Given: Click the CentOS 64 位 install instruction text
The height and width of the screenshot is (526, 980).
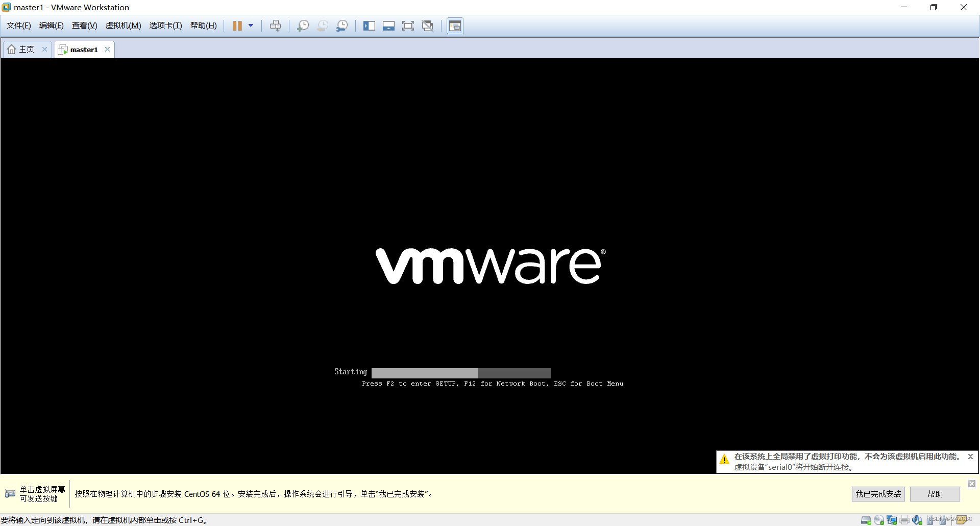Looking at the screenshot, I should (254, 494).
